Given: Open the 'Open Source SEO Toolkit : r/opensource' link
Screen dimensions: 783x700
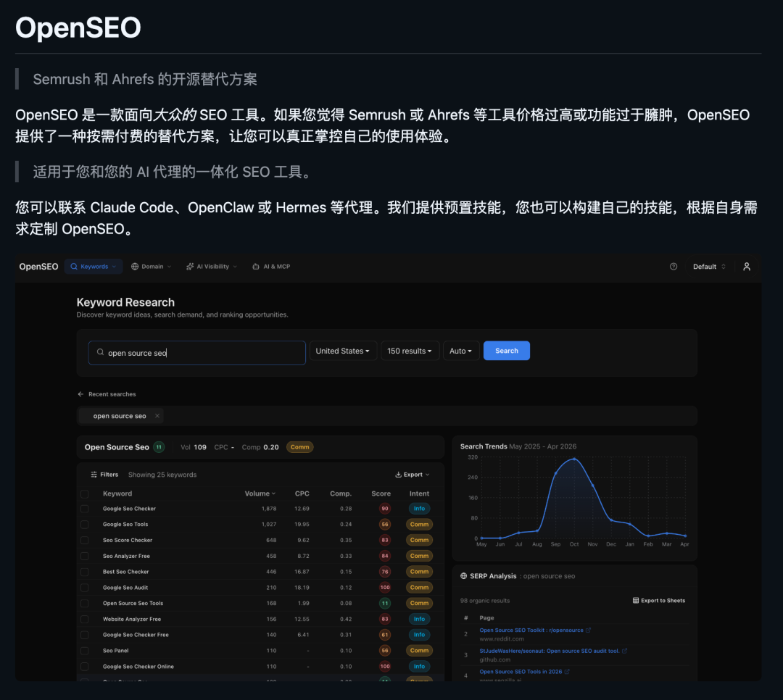Looking at the screenshot, I should pyautogui.click(x=531, y=630).
